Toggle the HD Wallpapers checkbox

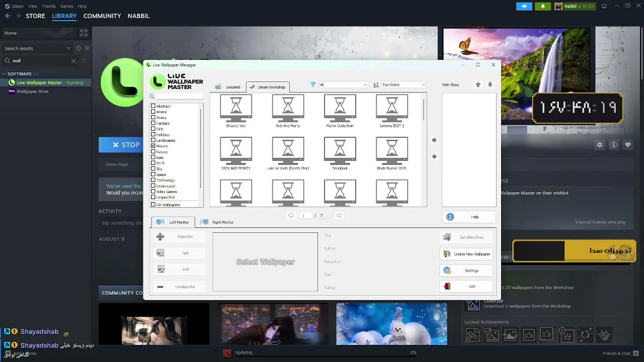pos(153,205)
